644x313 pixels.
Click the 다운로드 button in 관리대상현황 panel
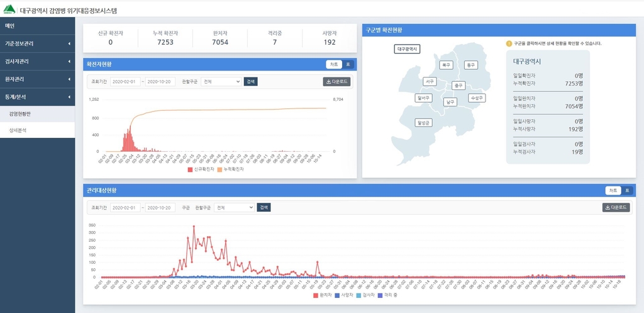(x=616, y=207)
